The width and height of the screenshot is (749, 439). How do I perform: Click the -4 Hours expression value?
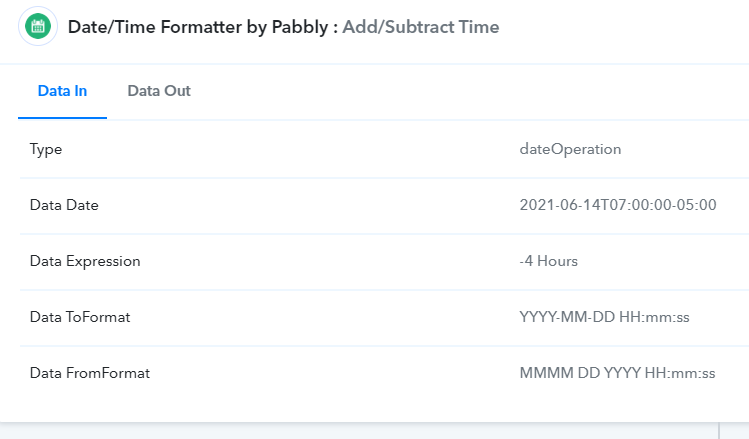point(548,261)
